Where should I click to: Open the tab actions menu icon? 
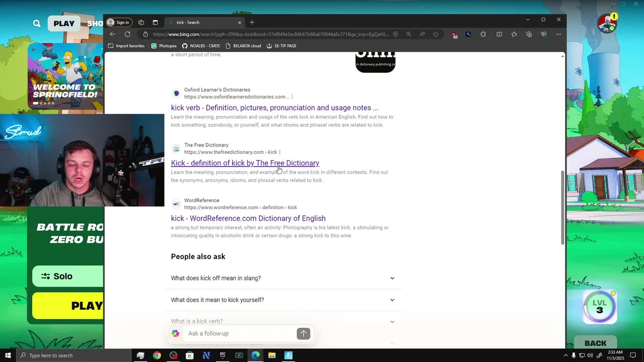pos(155,22)
